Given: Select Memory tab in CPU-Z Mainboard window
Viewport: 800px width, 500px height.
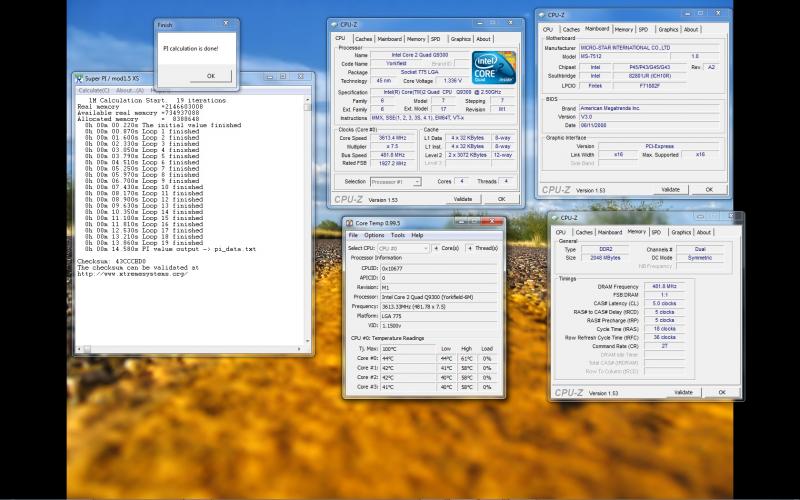Looking at the screenshot, I should tap(623, 30).
